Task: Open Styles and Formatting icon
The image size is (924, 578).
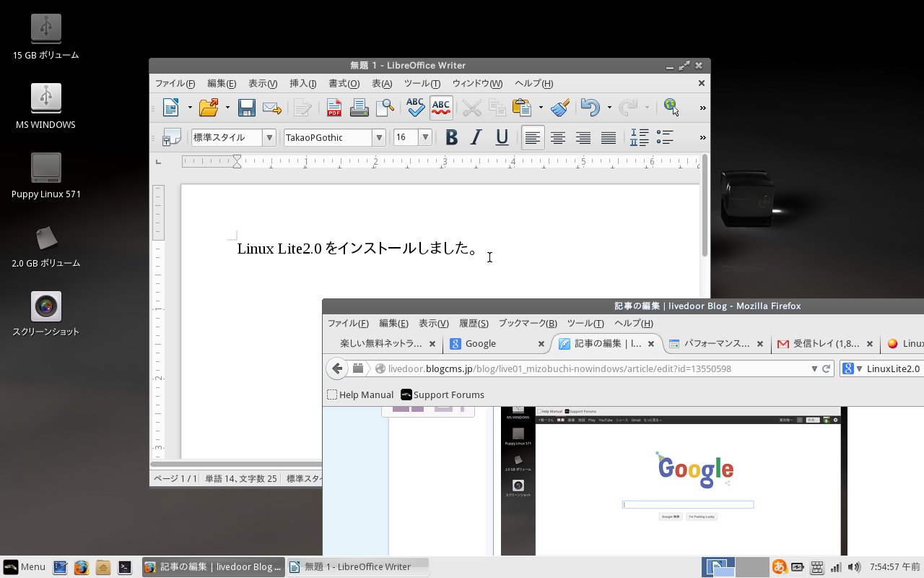Action: click(171, 137)
